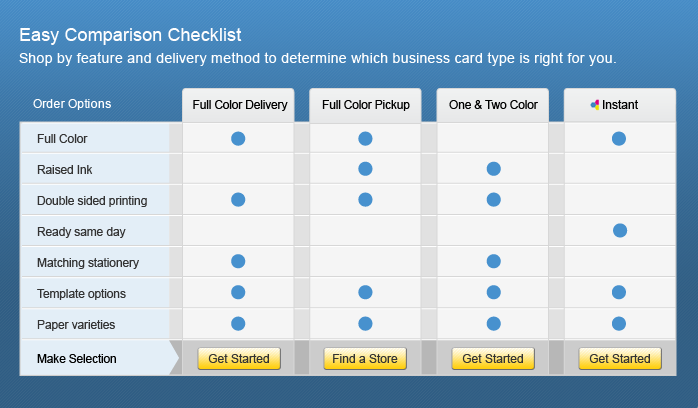Click Paper varieties dot under Instant column
The image size is (698, 408).
619,324
